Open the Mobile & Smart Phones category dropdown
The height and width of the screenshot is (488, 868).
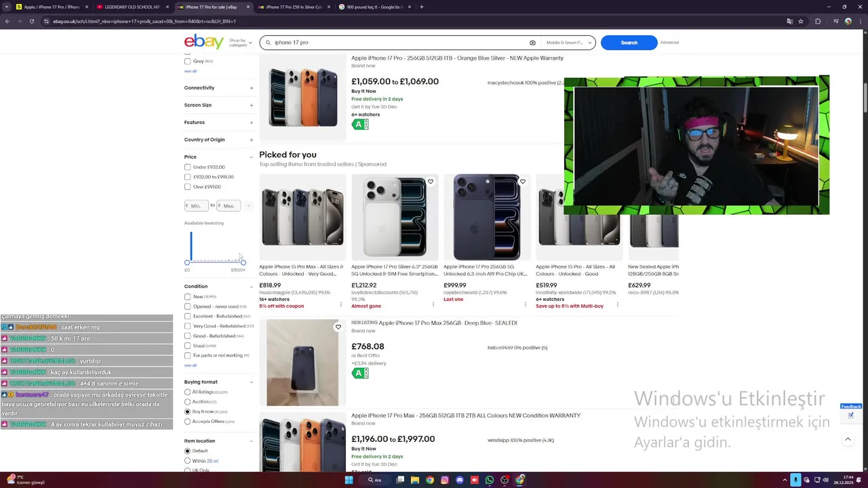[570, 43]
